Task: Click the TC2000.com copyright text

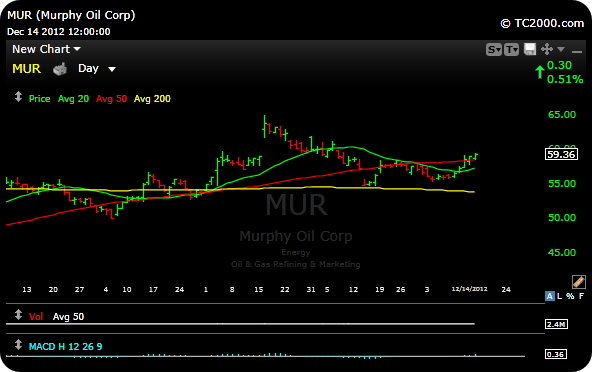Action: click(542, 23)
